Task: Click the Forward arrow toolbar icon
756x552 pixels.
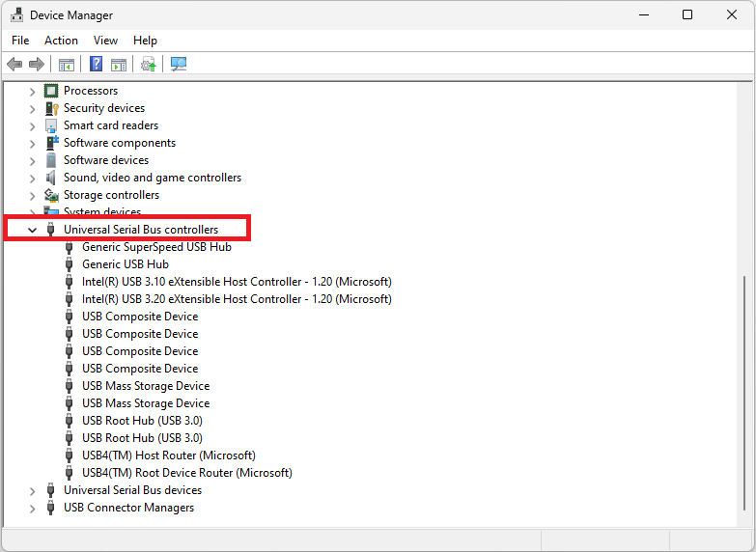Action: click(37, 64)
